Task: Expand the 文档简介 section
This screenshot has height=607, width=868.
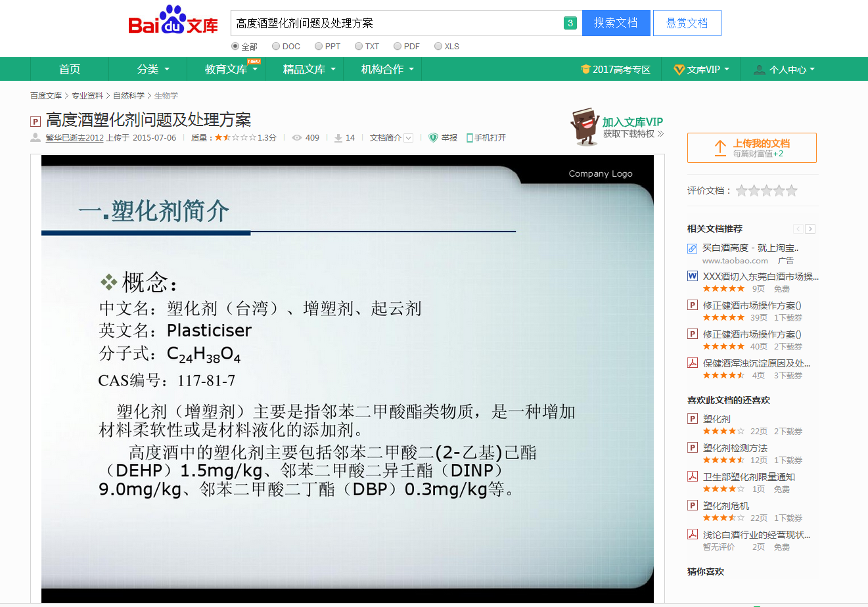Action: (391, 138)
